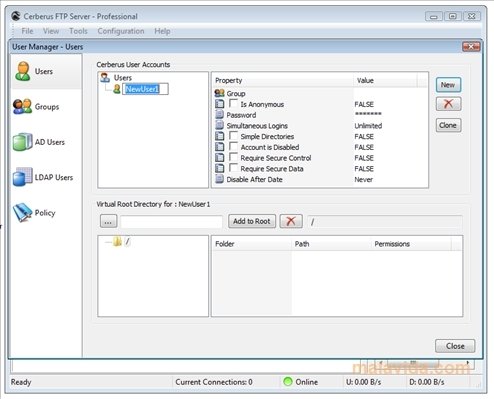The image size is (494, 399).
Task: Click the virtual directory path input field
Action: pyautogui.click(x=171, y=222)
